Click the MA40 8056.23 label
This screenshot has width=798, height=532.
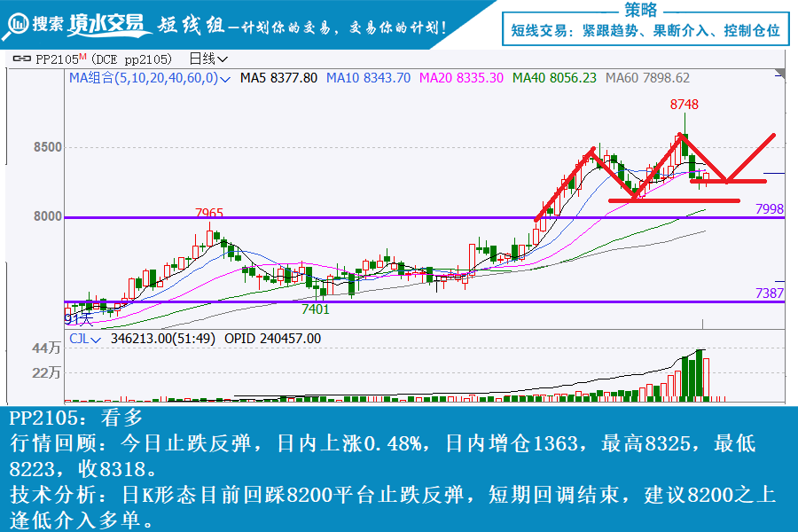point(554,78)
